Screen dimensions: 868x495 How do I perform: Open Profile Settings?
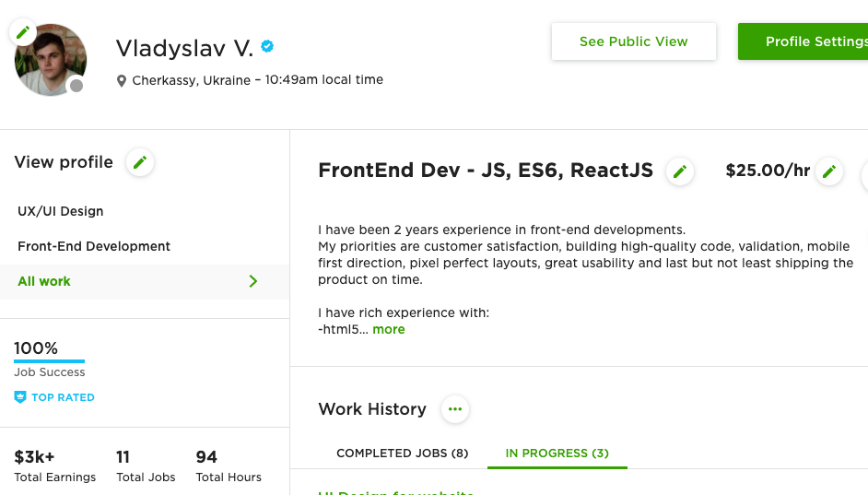click(x=803, y=41)
